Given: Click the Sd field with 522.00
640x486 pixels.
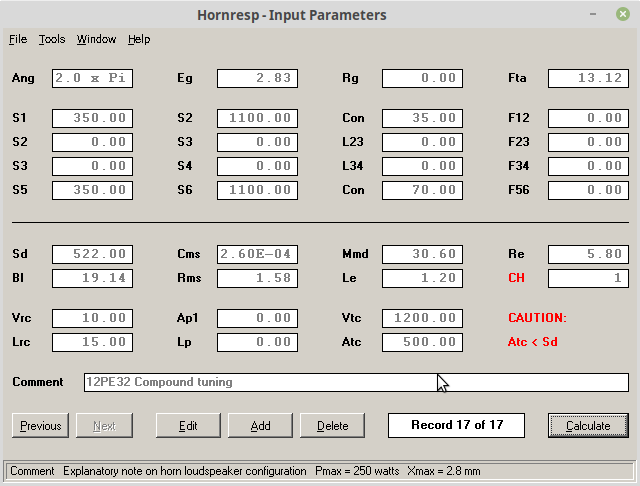Looking at the screenshot, I should (x=92, y=254).
